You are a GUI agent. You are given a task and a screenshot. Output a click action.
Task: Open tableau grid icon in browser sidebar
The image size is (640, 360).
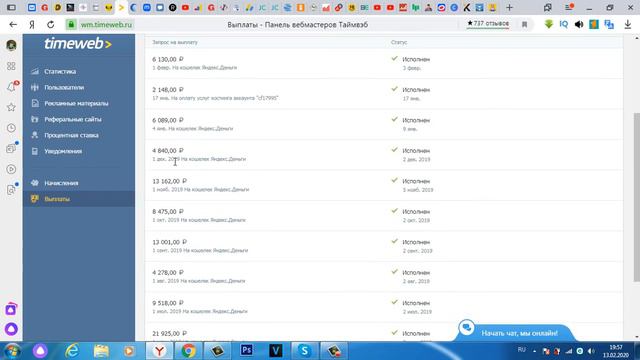pyautogui.click(x=11, y=66)
